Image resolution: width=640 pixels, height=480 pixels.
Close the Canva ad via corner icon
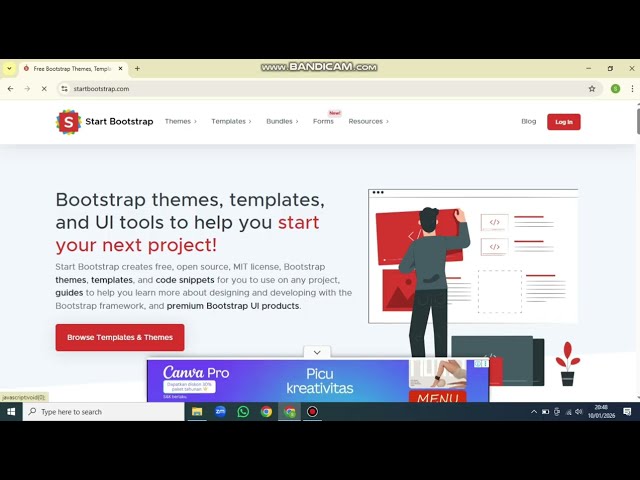(x=485, y=363)
